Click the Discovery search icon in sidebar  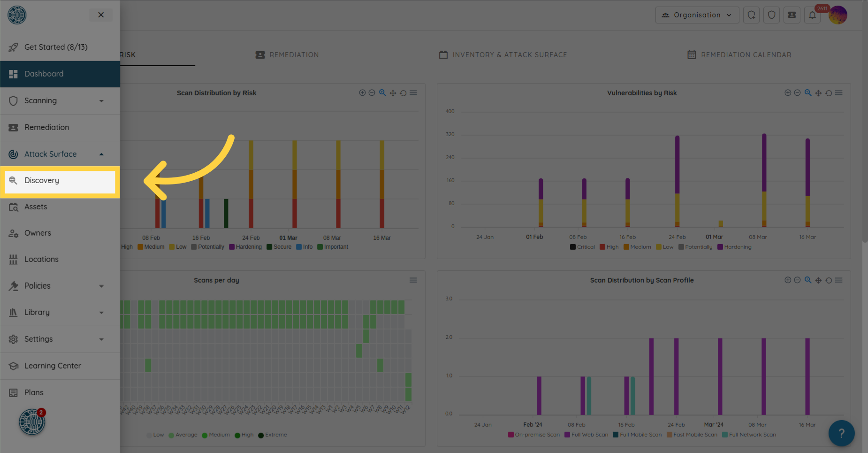pos(13,181)
